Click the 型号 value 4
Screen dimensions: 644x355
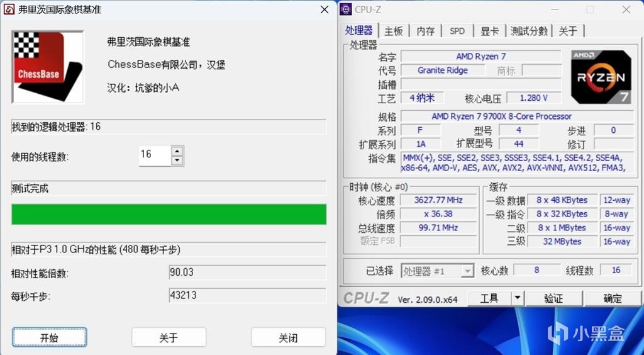tap(518, 130)
